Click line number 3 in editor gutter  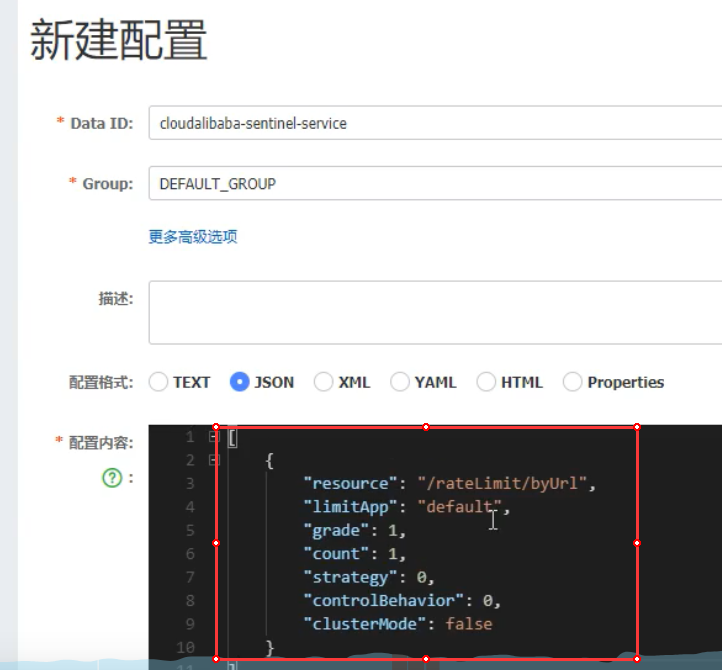190,483
